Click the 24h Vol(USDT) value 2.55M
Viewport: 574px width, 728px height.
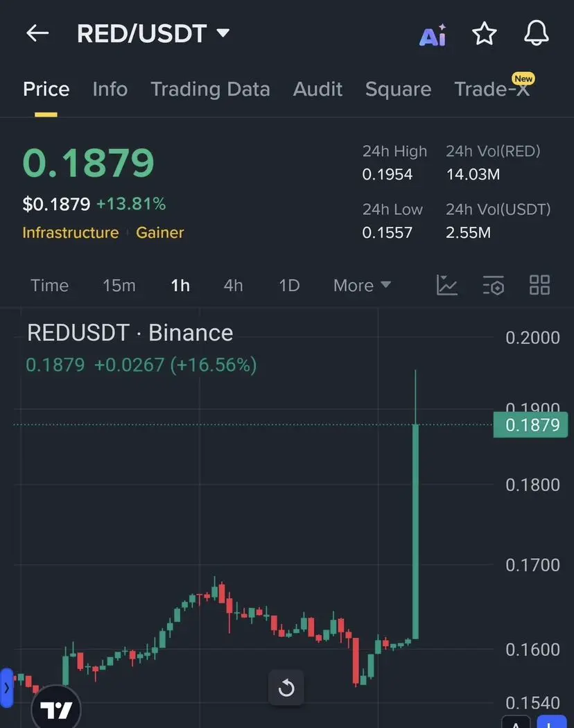click(x=468, y=232)
